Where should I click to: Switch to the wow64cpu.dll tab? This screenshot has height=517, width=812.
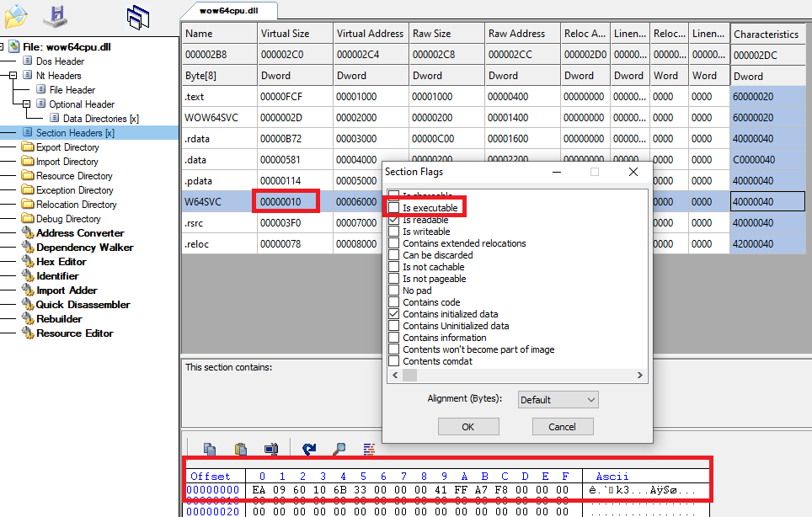pyautogui.click(x=229, y=10)
